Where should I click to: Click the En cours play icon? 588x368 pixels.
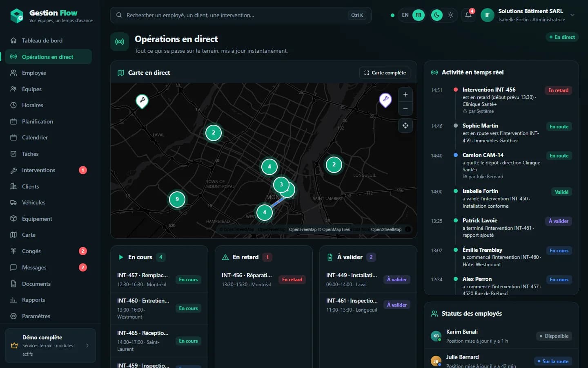(x=121, y=257)
